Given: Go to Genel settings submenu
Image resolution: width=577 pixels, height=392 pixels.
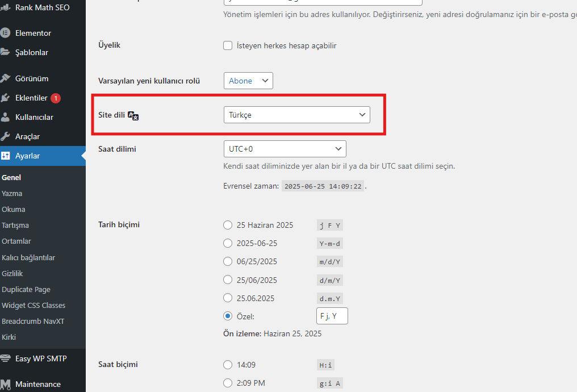Looking at the screenshot, I should (x=11, y=177).
